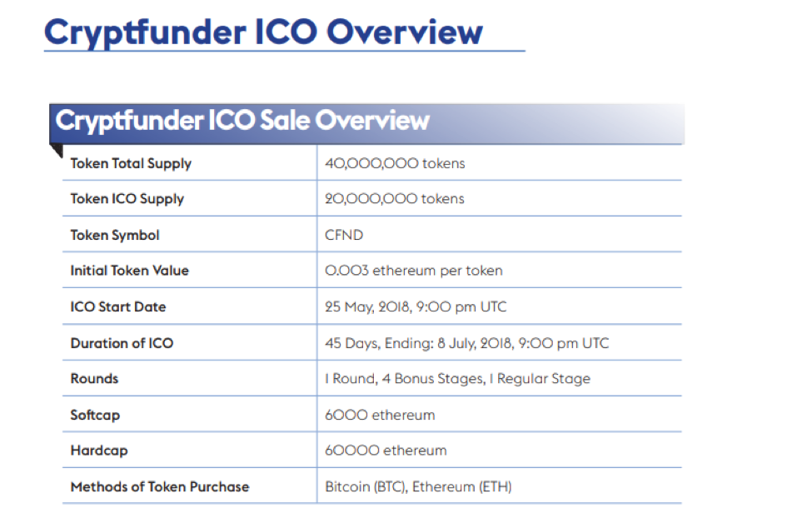Click the 60000 ethereum hardcap value
The image size is (812, 528).
386,451
